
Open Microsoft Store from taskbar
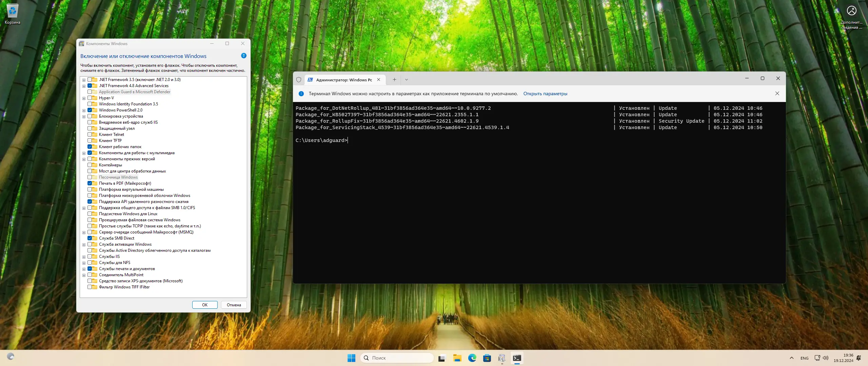point(487,358)
